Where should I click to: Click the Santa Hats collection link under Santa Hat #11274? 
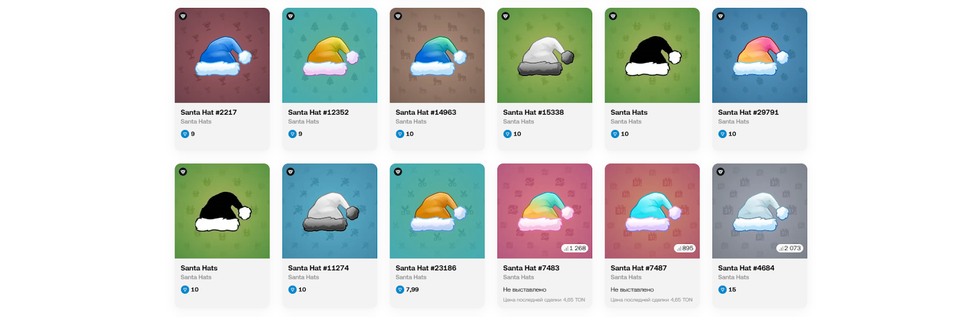click(303, 277)
